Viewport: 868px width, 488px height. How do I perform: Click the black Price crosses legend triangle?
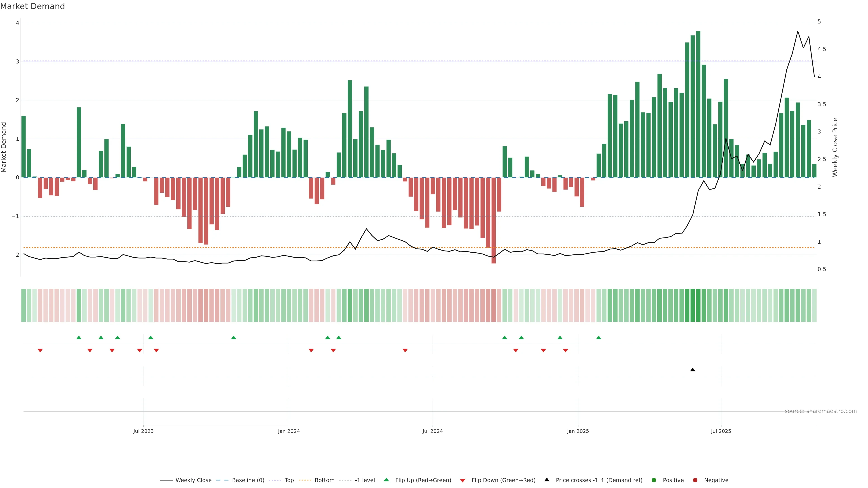pyautogui.click(x=547, y=480)
